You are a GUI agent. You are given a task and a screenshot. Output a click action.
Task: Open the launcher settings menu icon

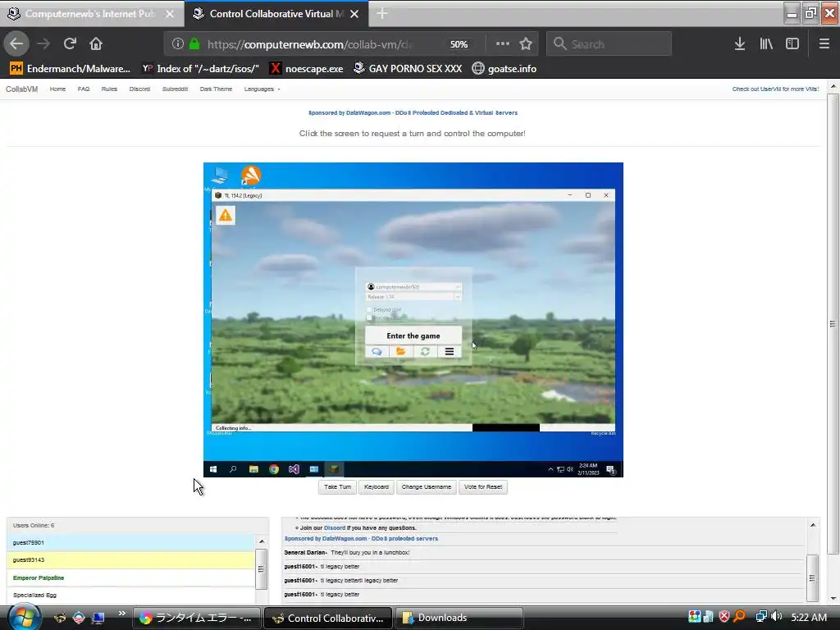click(450, 351)
